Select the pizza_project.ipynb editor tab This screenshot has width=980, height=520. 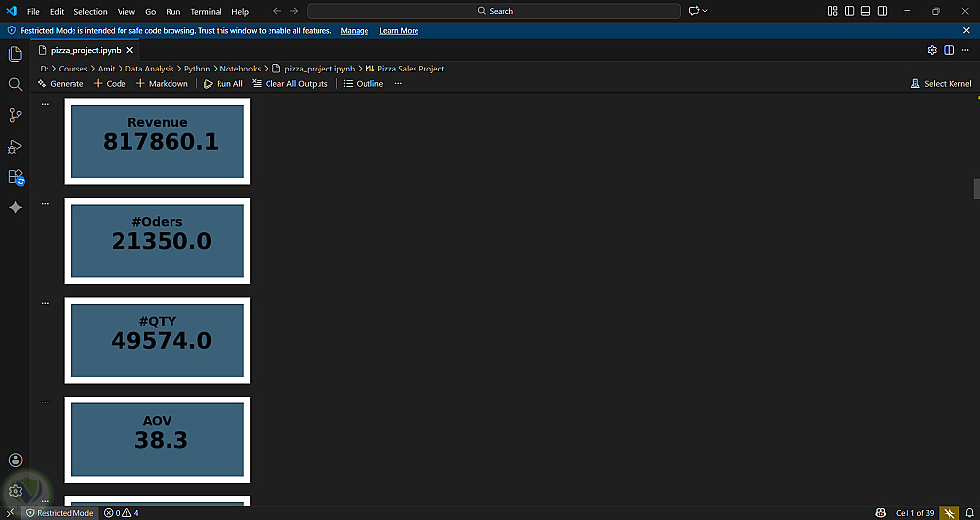click(x=85, y=50)
